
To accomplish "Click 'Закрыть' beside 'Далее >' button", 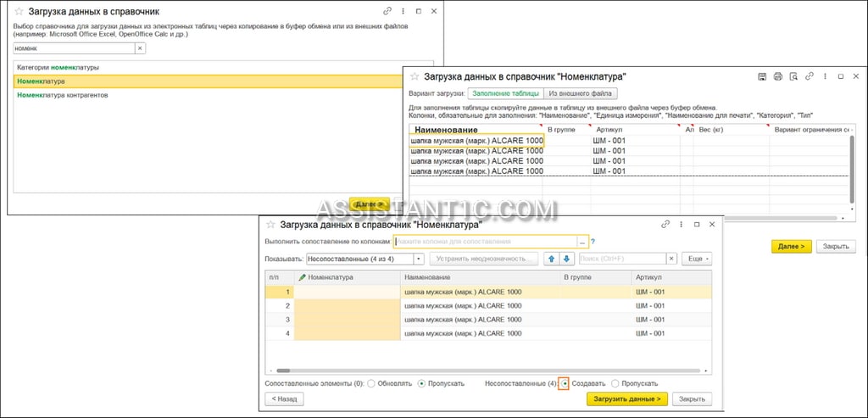I will point(836,247).
